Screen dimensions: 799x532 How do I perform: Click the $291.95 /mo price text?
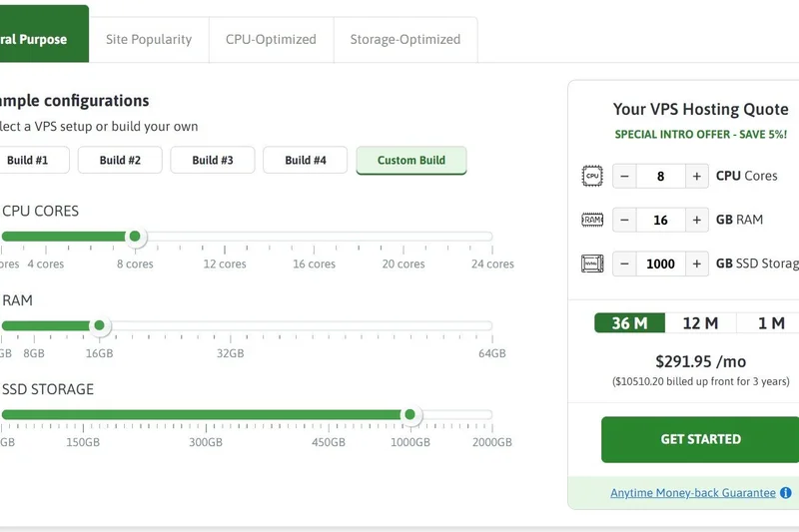point(701,361)
